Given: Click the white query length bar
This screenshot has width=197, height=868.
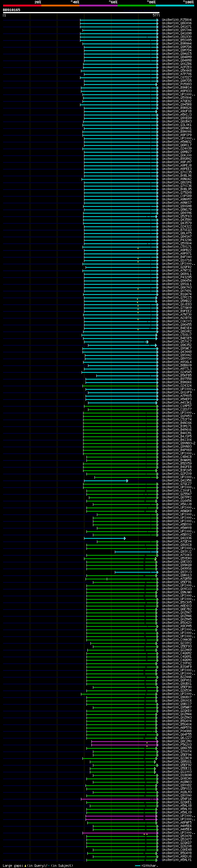Looking at the screenshot, I should pos(81,12).
